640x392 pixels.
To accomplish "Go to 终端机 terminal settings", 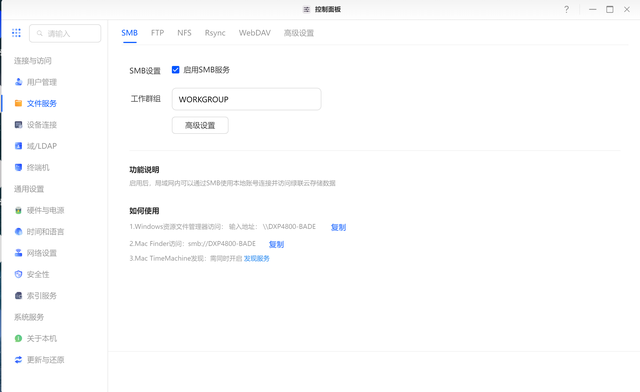I will 32,167.
